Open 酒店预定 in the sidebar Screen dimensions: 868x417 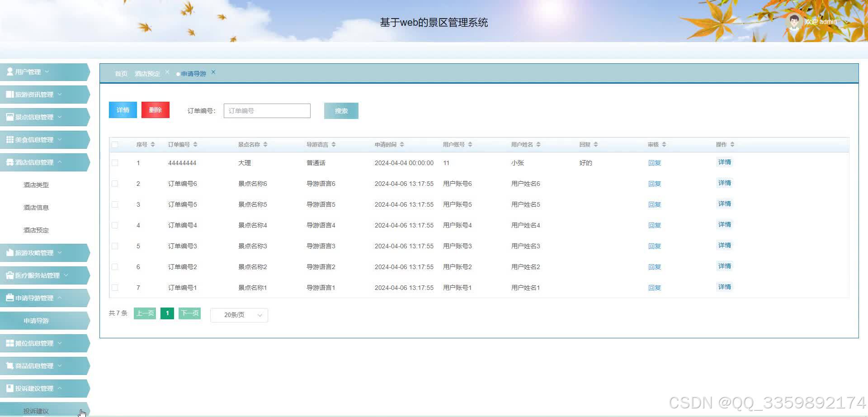tap(36, 230)
